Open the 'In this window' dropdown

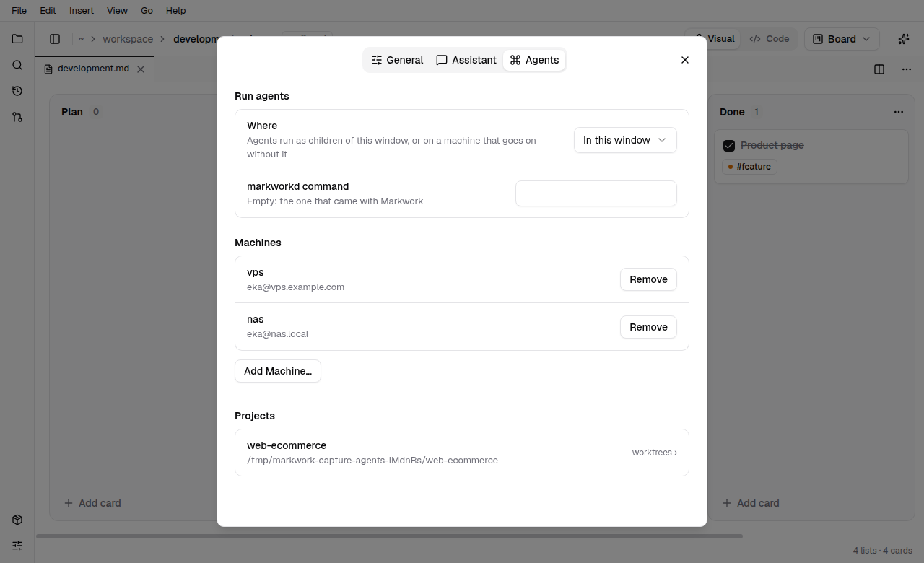[625, 140]
